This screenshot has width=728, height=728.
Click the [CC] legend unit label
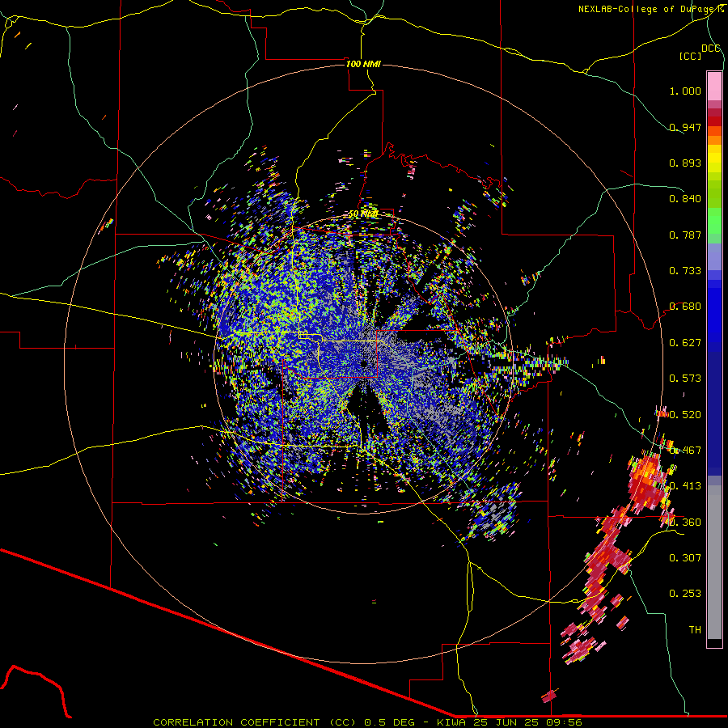pos(690,56)
